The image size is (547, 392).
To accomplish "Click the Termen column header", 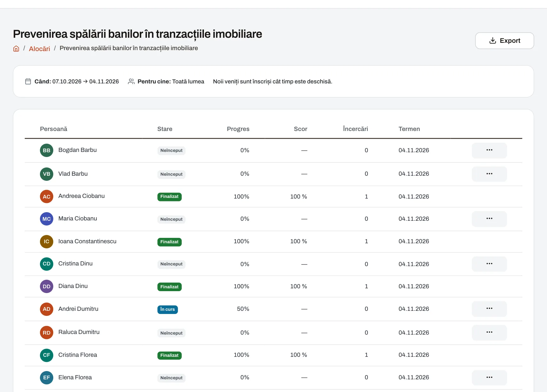I will coord(409,129).
